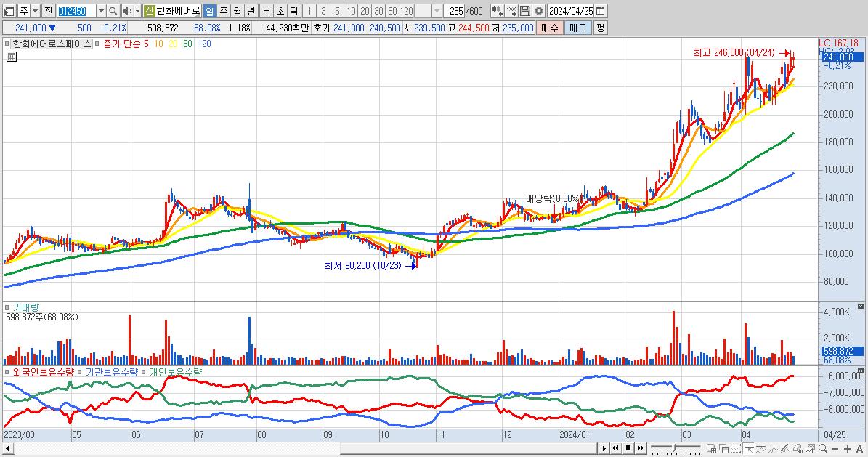The width and height of the screenshot is (868, 457).
Task: Select the 분 minute period tab
Action: coord(267,11)
